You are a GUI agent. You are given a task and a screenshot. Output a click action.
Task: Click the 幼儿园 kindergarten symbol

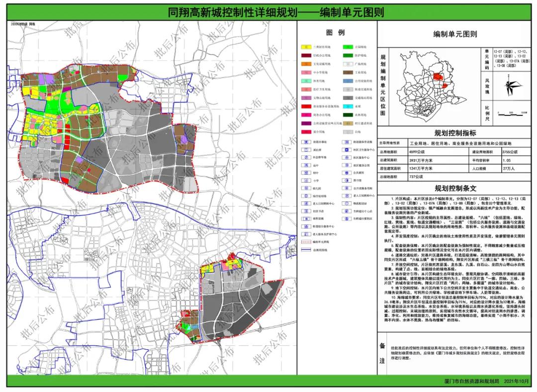tap(305, 188)
